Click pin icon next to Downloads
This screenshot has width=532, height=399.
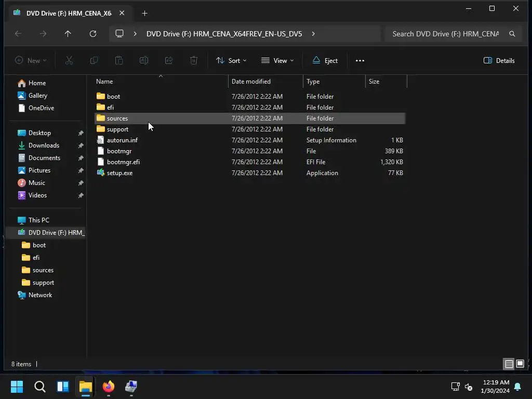pyautogui.click(x=81, y=145)
